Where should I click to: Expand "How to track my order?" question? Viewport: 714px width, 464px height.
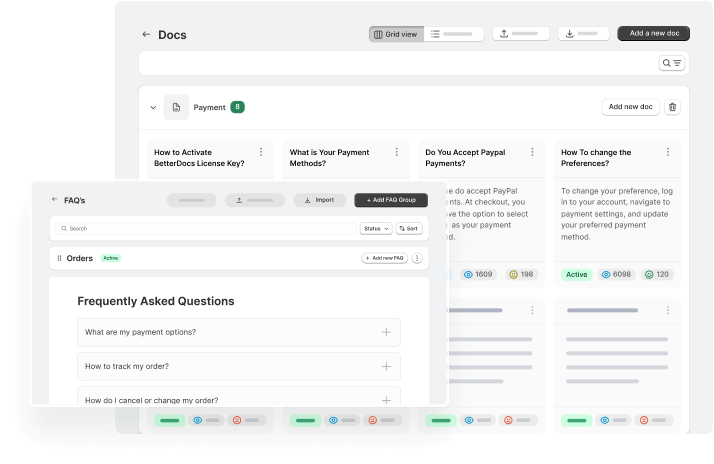coord(386,366)
